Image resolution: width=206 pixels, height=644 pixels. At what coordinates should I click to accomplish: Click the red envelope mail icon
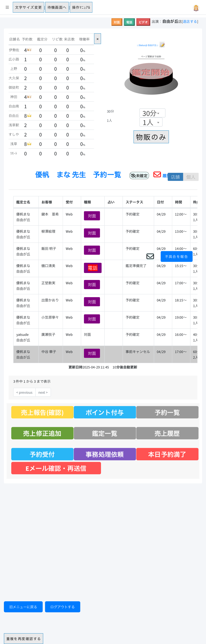coord(157,175)
